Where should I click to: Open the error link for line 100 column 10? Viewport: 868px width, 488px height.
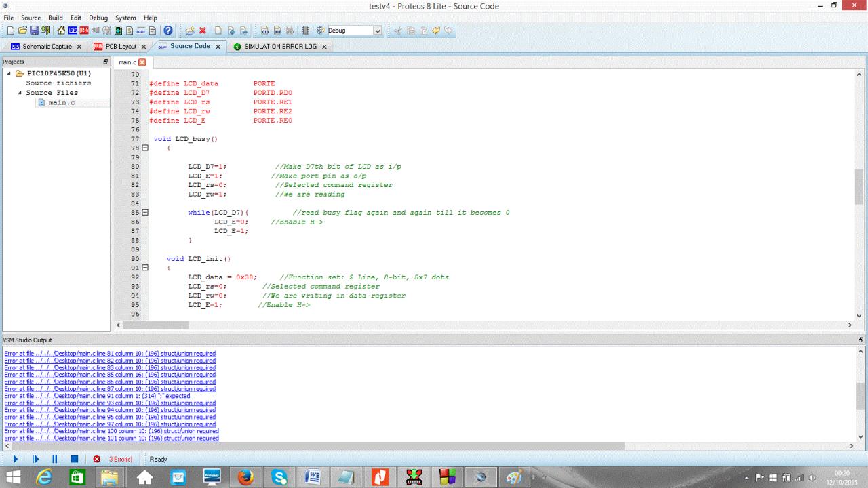(111, 431)
